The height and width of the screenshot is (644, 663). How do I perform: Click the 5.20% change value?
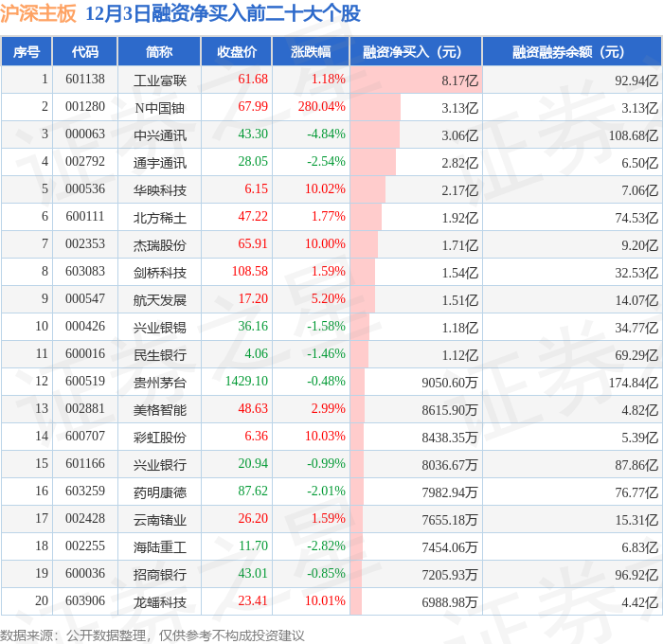point(328,299)
